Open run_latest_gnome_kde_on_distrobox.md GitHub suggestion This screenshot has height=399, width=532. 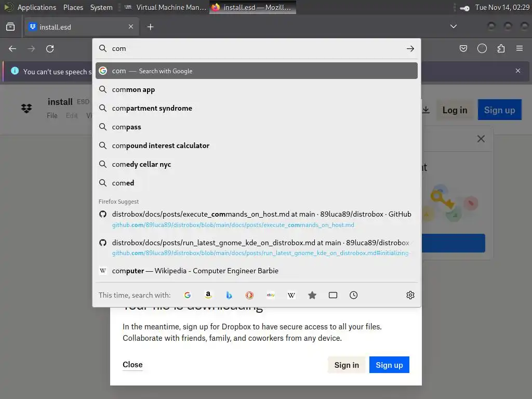coord(257,248)
